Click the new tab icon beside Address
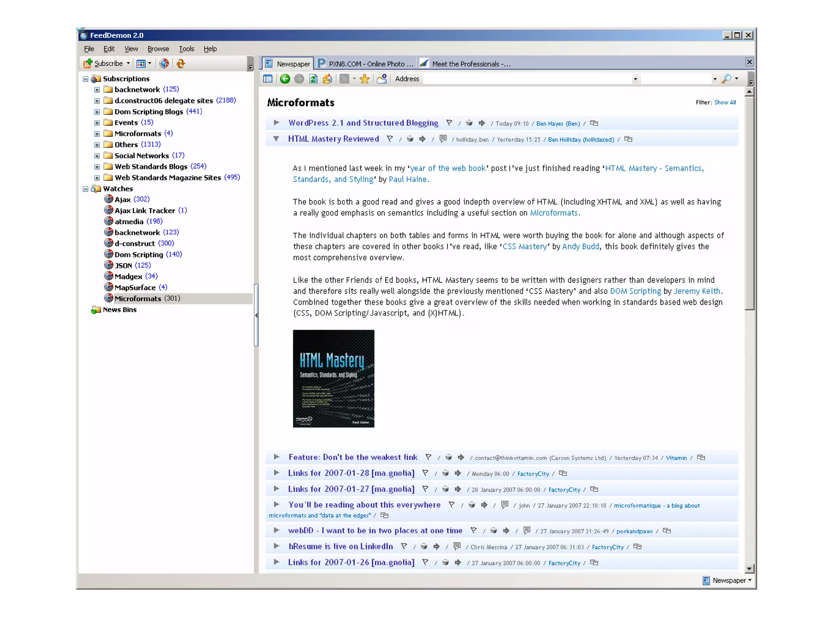 tap(382, 79)
